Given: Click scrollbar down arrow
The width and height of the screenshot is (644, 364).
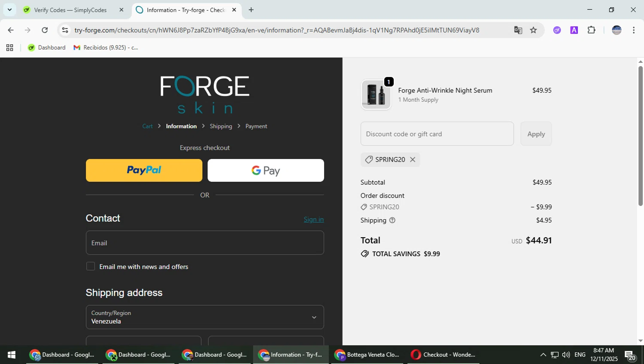Looking at the screenshot, I should coord(641,341).
